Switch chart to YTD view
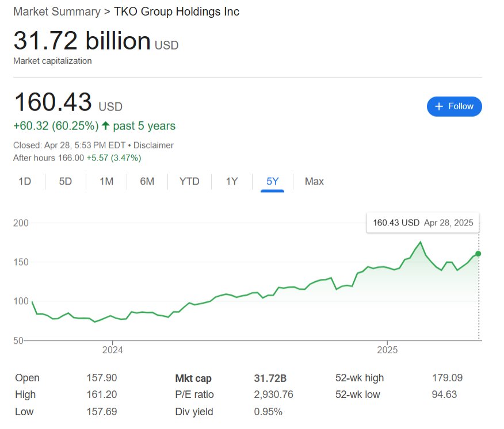The height and width of the screenshot is (429, 504). pos(189,182)
